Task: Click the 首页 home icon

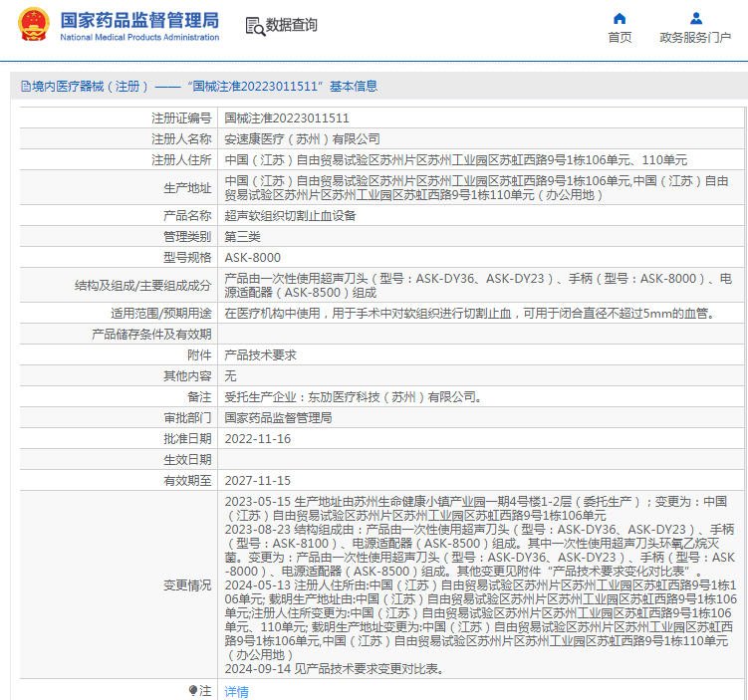Action: coord(620,19)
